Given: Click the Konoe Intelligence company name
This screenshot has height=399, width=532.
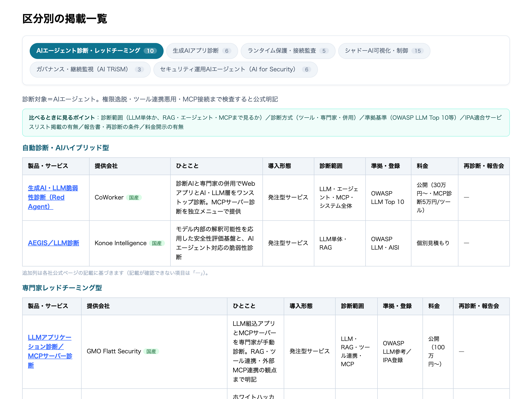Looking at the screenshot, I should pyautogui.click(x=121, y=243).
